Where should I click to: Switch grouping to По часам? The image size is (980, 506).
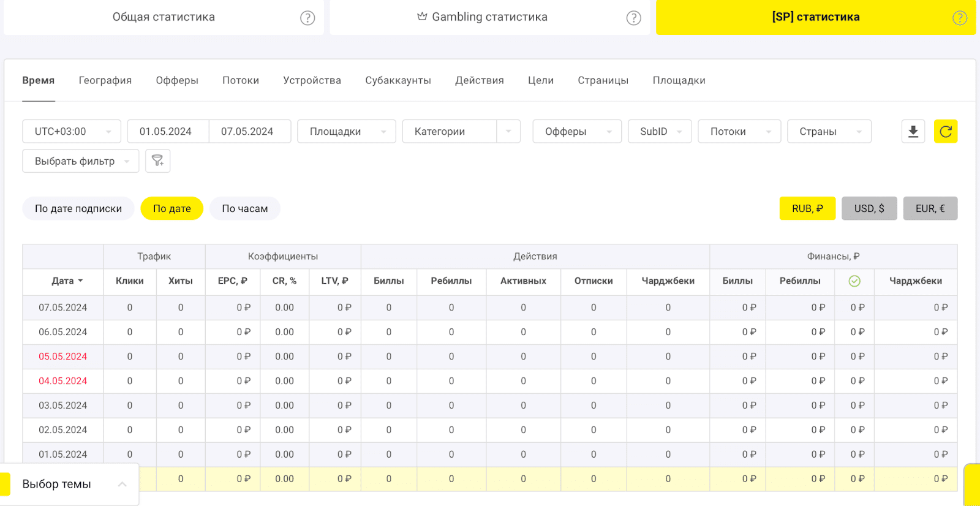click(x=244, y=209)
